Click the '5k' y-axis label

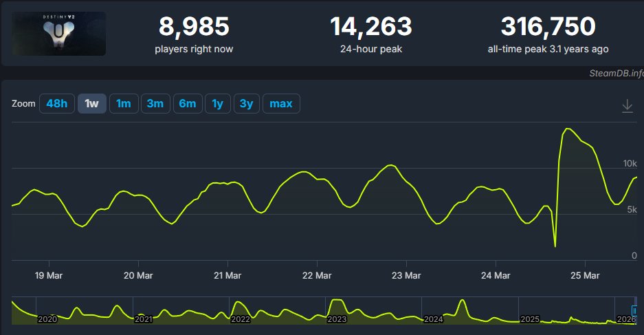[x=632, y=210]
